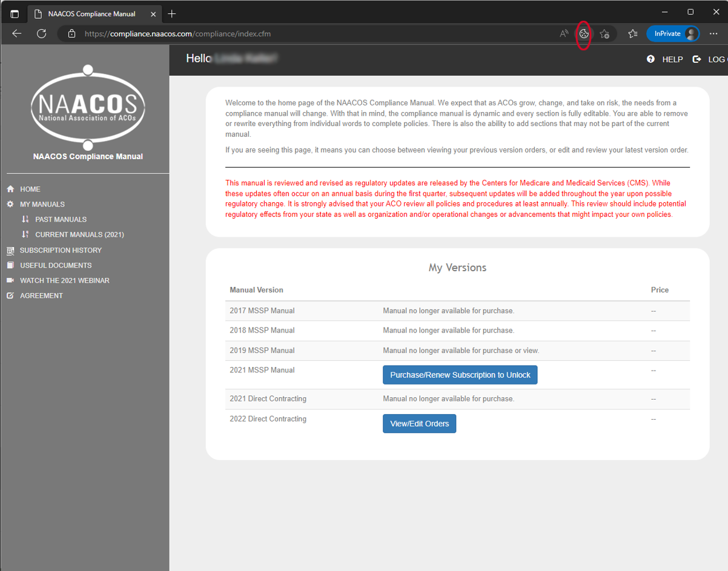Viewport: 728px width, 571px height.
Task: Select CURRENT MANUALS (2021) sidebar item
Action: pyautogui.click(x=79, y=234)
